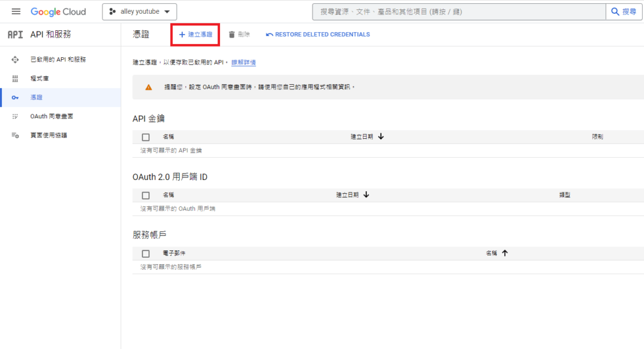Go to 已啟用的 API 和服務 page
Image resolution: width=644 pixels, height=349 pixels.
58,59
